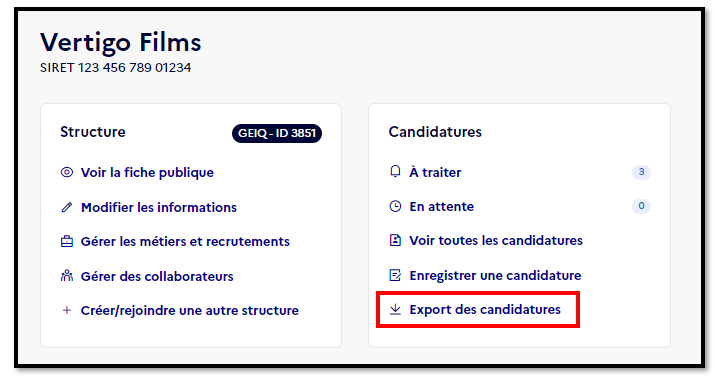This screenshot has height=384, width=717.
Task: Click the pencil icon for Modifier les informations
Action: point(67,208)
